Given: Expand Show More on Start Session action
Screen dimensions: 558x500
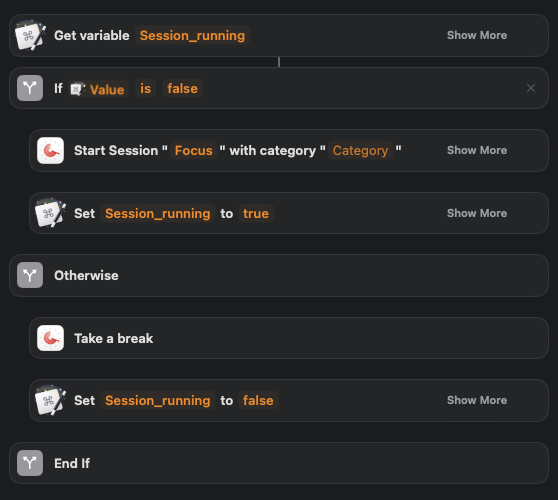Looking at the screenshot, I should pos(477,150).
